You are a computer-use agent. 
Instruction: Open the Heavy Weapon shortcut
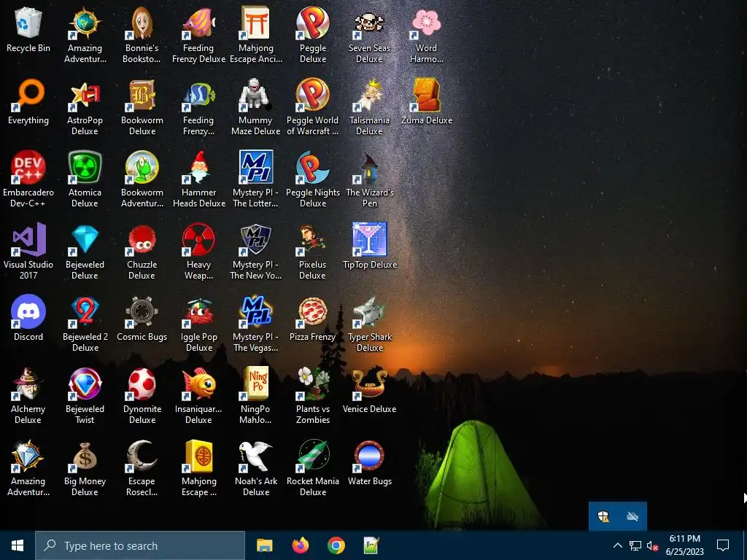[198, 239]
